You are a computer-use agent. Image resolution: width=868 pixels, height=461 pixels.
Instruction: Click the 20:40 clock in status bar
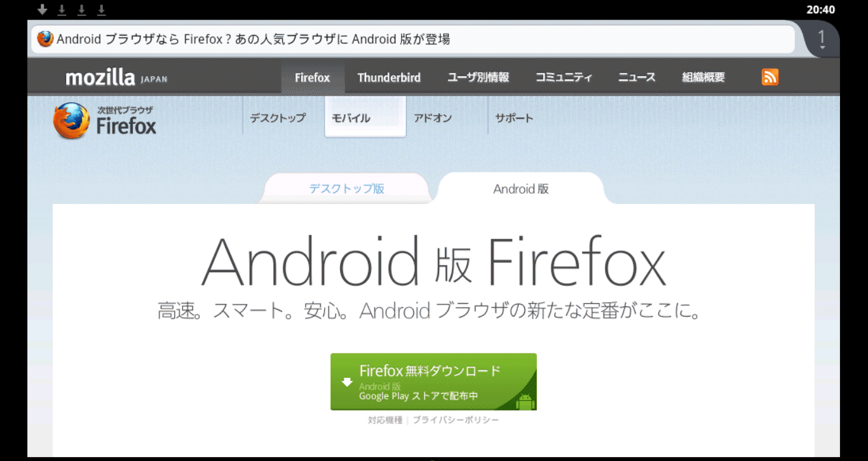[x=820, y=10]
